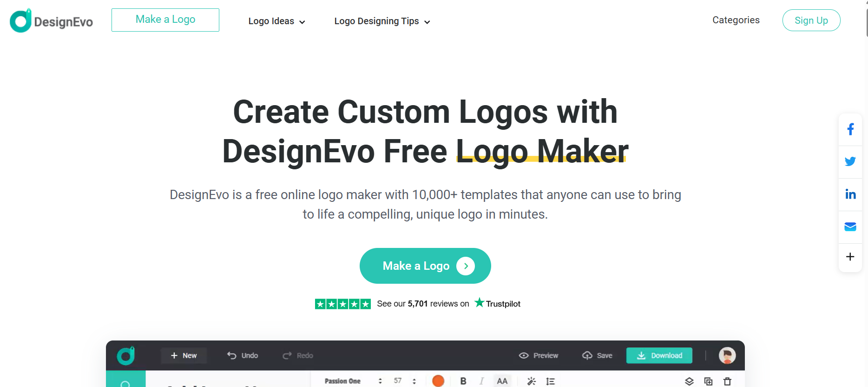Share page via LinkedIn icon
Screen dimensions: 868x387
850,194
